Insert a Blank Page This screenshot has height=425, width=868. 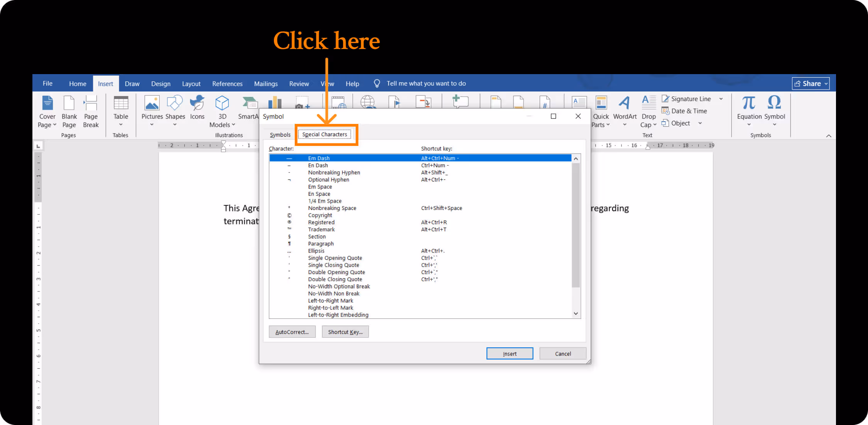(69, 103)
